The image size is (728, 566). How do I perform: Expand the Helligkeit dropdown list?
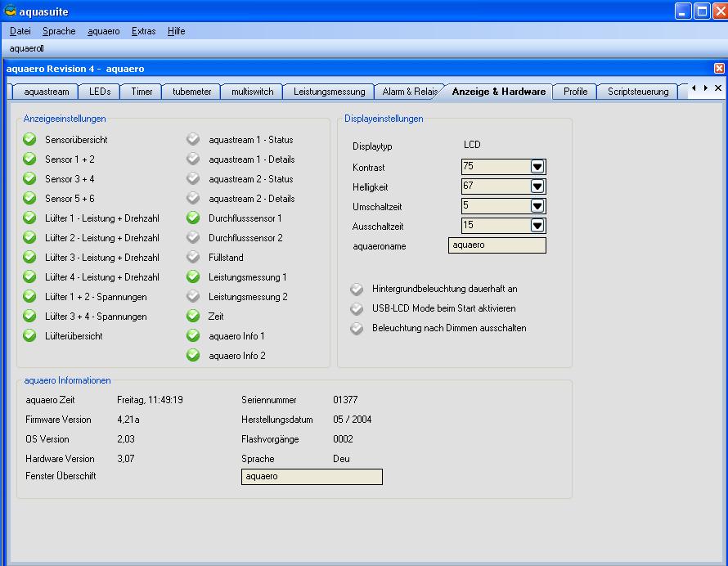(537, 186)
